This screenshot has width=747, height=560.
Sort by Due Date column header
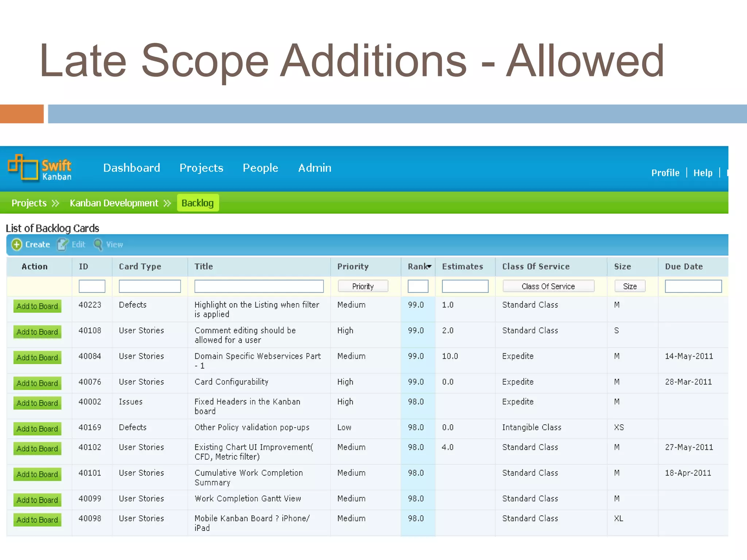pyautogui.click(x=684, y=267)
